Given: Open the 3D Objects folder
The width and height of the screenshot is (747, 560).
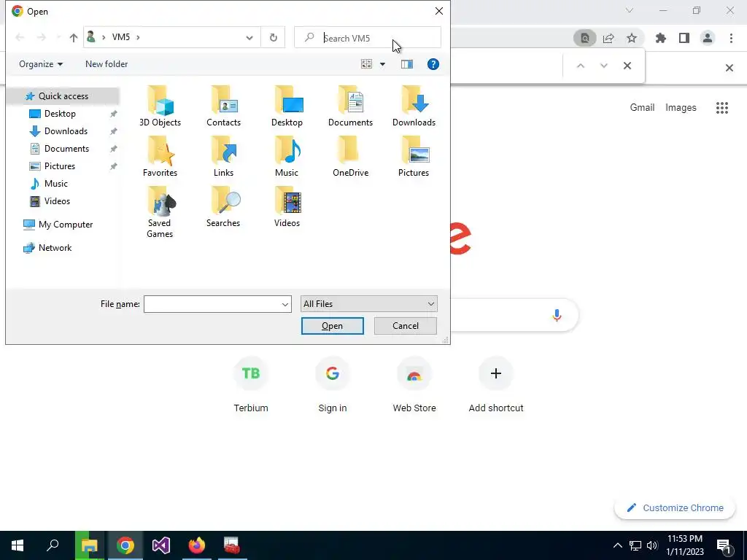Looking at the screenshot, I should click(x=160, y=106).
